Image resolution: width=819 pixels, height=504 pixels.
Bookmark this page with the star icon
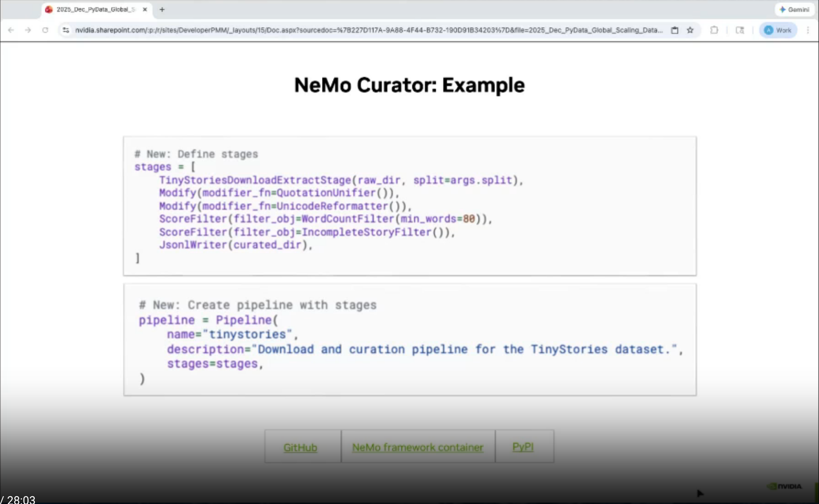[690, 30]
